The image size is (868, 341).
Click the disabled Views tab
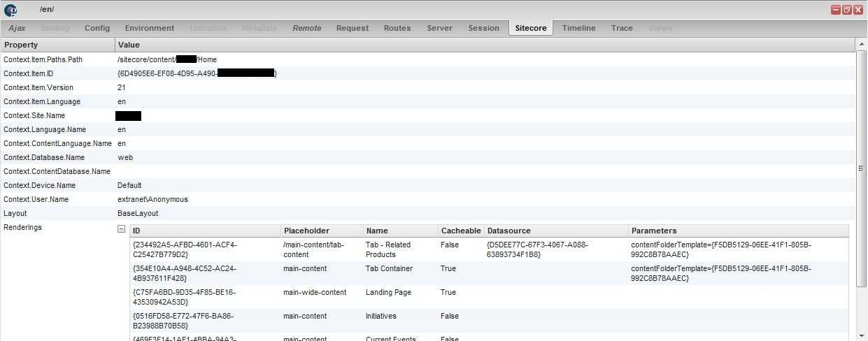(x=660, y=28)
